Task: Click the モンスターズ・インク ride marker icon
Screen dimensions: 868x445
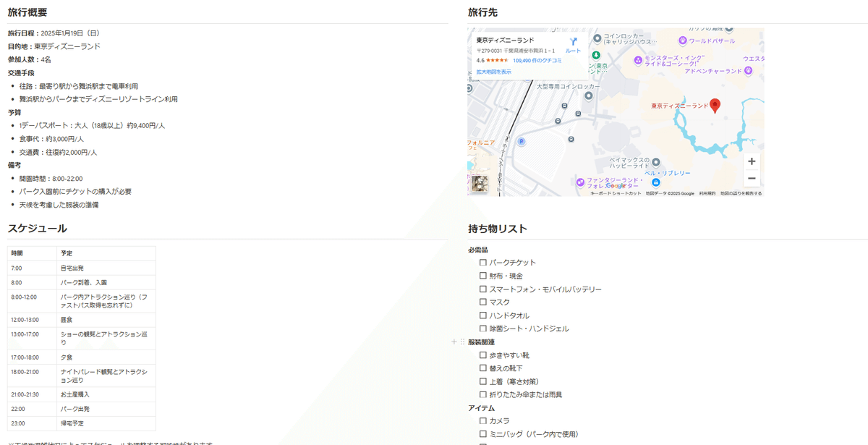Action: coord(638,59)
